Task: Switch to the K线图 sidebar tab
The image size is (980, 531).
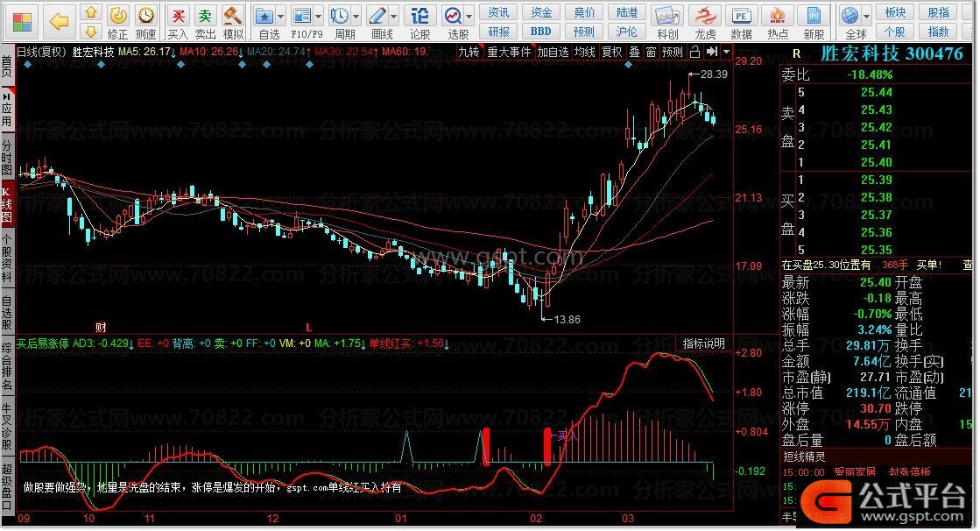Action: (x=7, y=205)
